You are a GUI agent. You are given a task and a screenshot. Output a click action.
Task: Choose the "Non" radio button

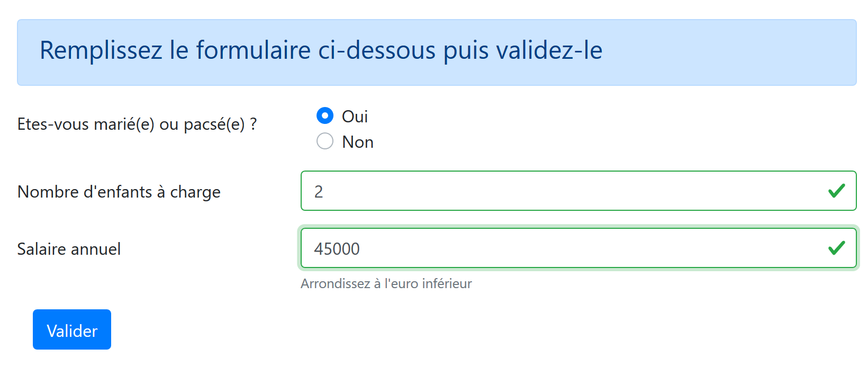(324, 141)
